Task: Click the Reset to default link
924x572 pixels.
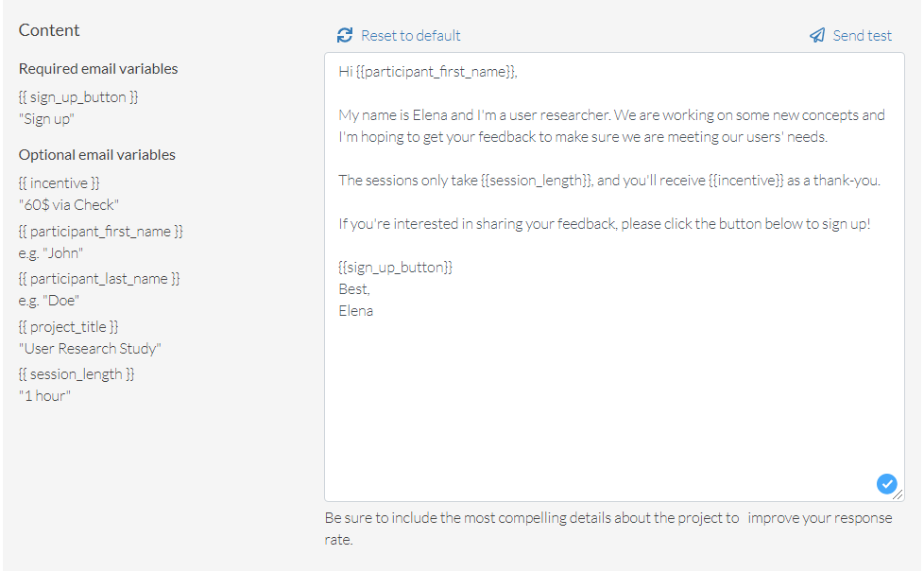Action: [411, 36]
